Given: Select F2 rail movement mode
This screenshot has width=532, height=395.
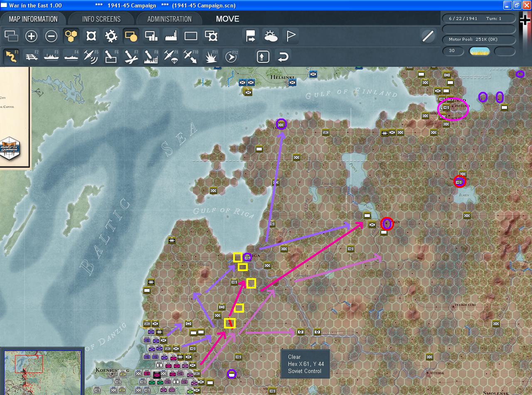Looking at the screenshot, I should [x=31, y=57].
